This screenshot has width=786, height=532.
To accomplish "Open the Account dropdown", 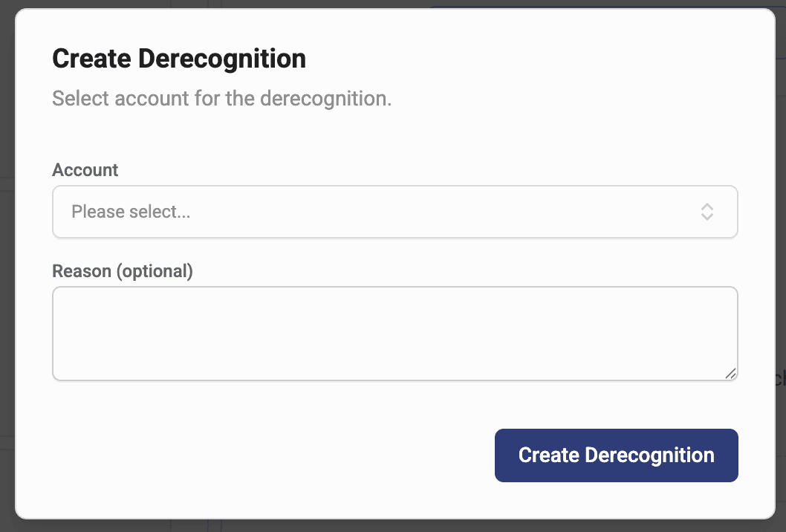I will tap(394, 212).
